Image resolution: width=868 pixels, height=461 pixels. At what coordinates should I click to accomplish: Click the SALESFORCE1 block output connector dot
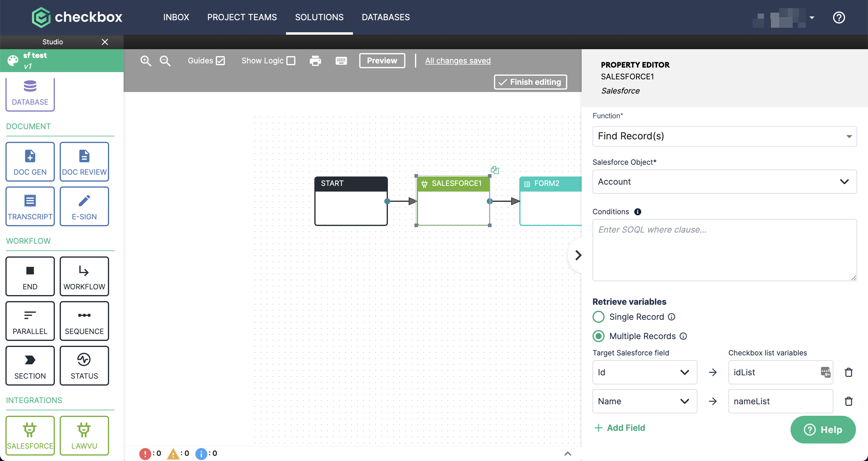tap(489, 201)
